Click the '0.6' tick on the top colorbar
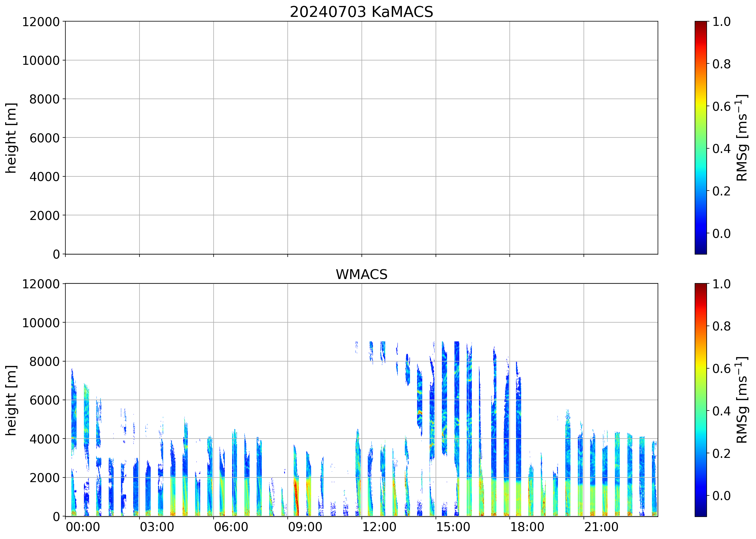756x539 pixels. click(x=721, y=106)
